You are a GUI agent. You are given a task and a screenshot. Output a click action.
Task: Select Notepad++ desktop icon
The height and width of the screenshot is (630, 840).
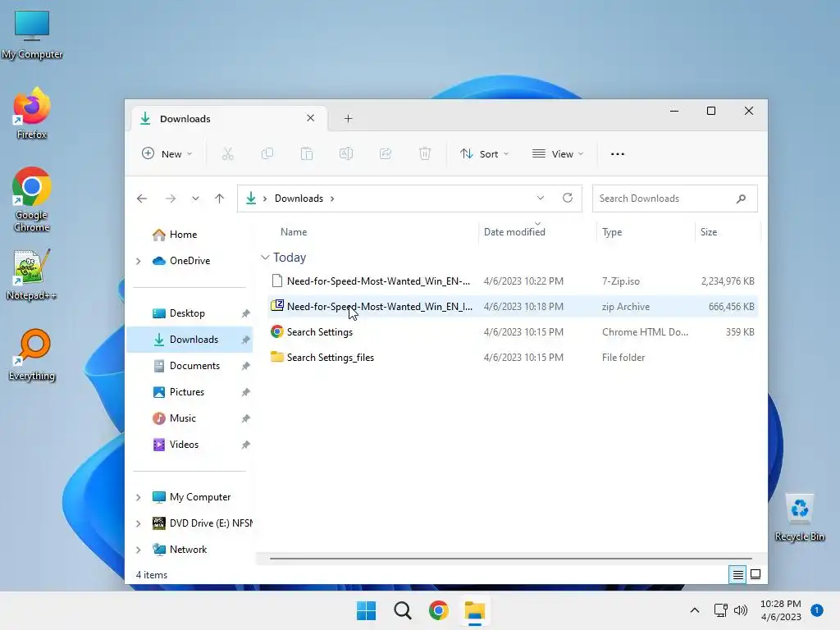(32, 275)
